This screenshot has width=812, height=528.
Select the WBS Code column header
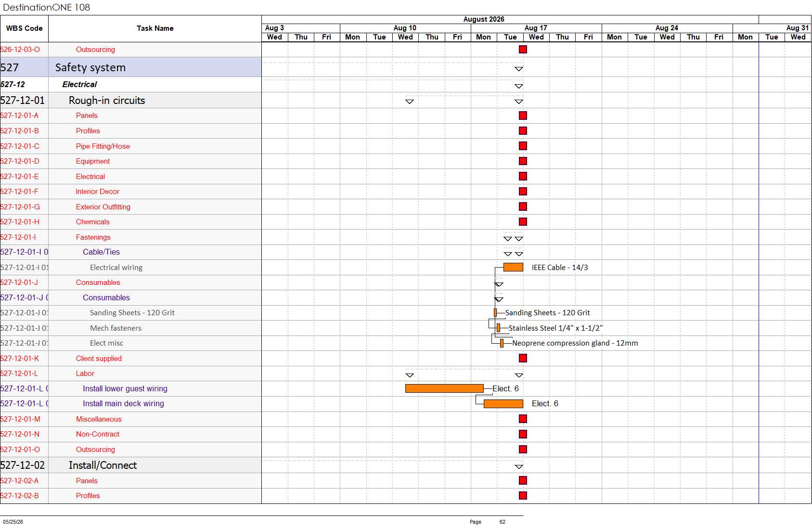tap(24, 28)
